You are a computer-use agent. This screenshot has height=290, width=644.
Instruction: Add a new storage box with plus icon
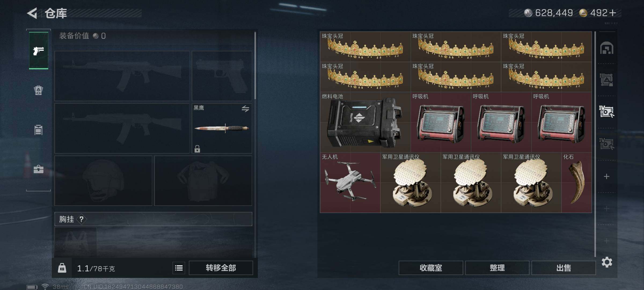606,176
